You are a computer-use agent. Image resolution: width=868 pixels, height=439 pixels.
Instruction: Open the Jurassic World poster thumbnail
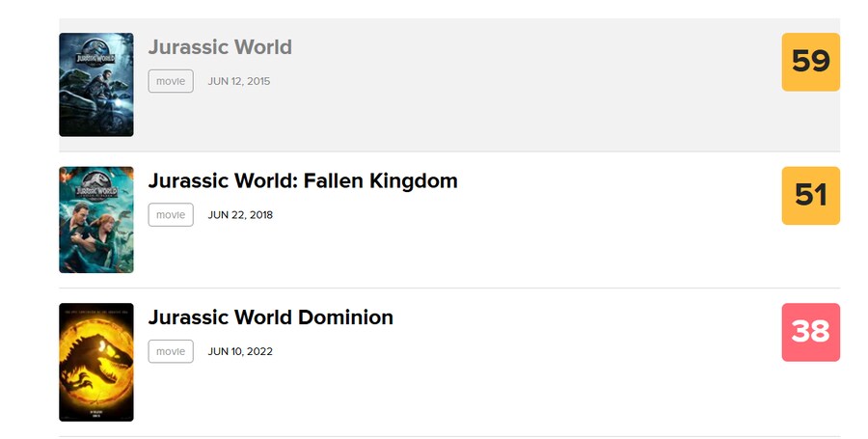96,85
